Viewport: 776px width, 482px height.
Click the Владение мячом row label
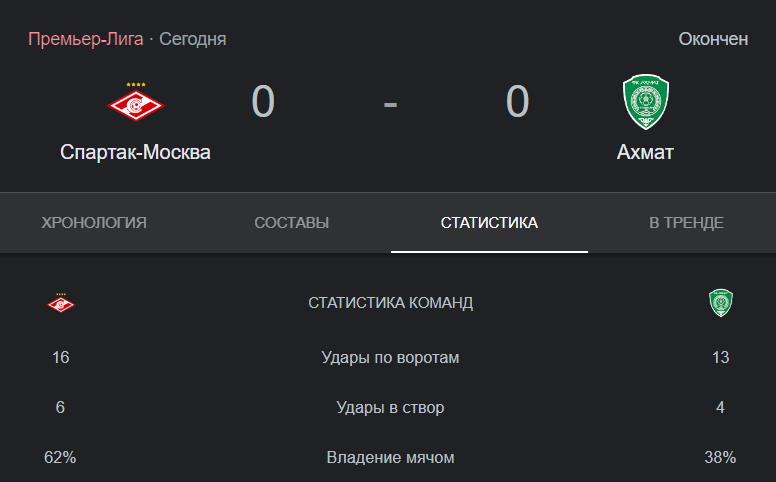click(x=390, y=457)
